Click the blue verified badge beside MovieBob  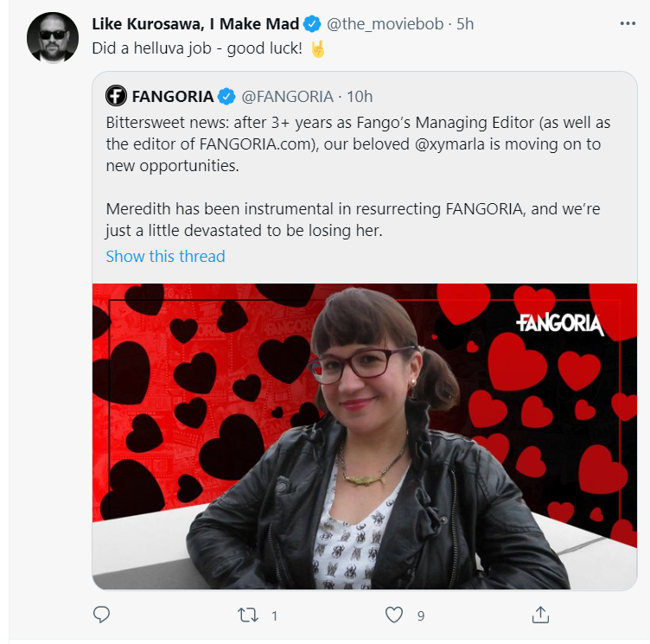click(x=312, y=23)
